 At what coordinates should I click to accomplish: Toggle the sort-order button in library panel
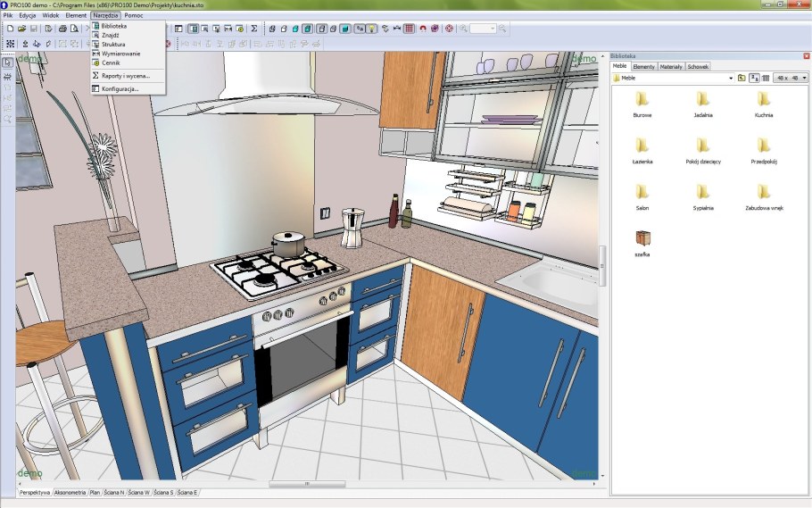coord(754,79)
